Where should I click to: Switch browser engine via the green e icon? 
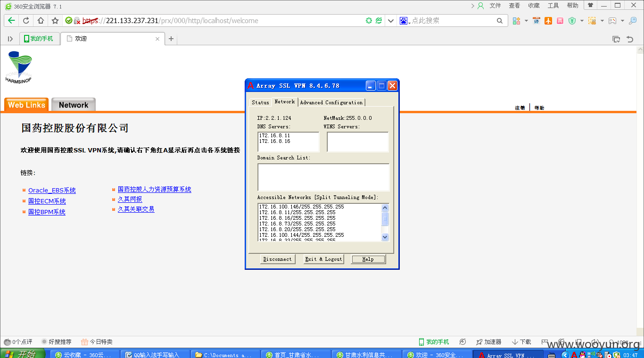[379, 21]
